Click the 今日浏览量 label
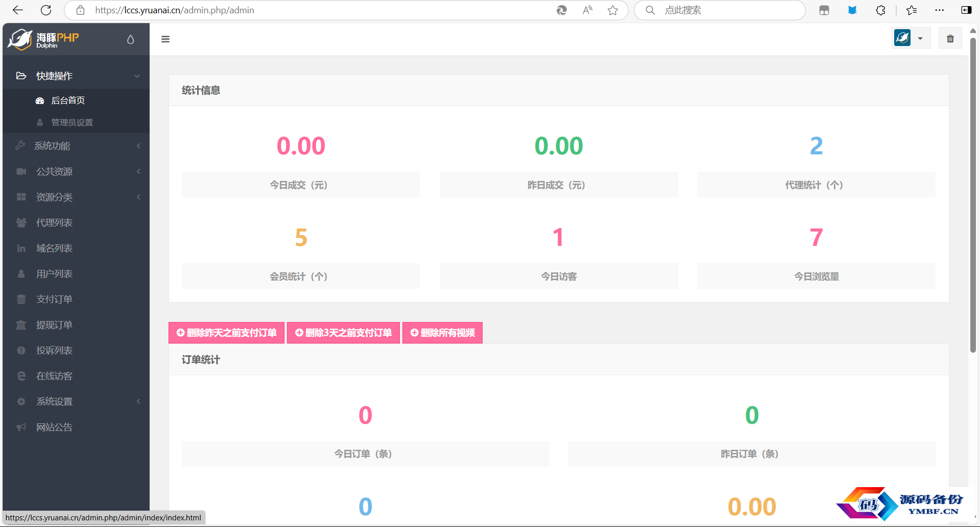This screenshot has height=527, width=980. 817,277
